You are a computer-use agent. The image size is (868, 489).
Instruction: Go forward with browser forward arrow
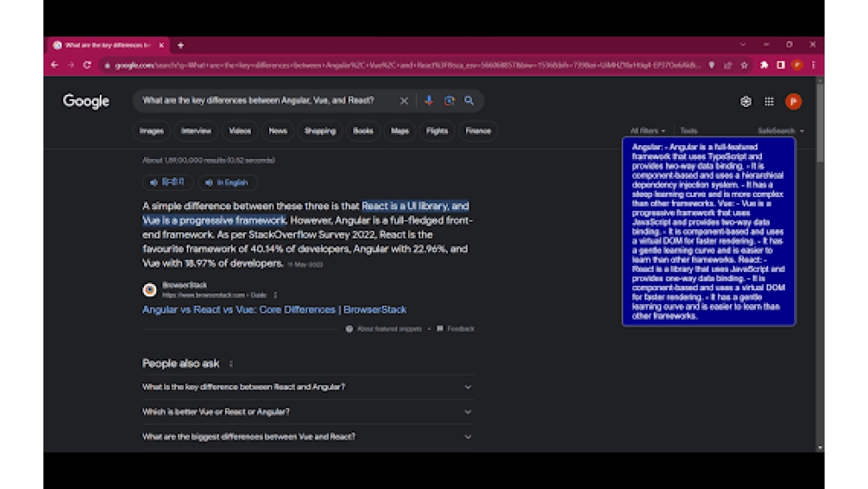pos(71,65)
